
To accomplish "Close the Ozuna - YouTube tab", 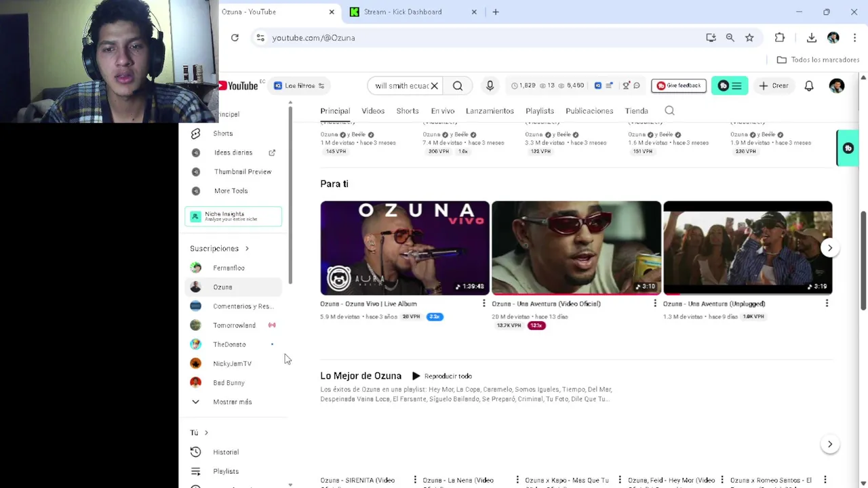I will pos(332,12).
